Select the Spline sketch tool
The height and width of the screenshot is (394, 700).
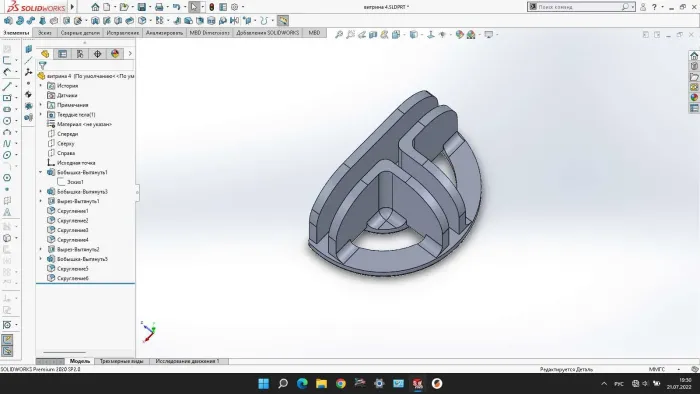(7, 143)
